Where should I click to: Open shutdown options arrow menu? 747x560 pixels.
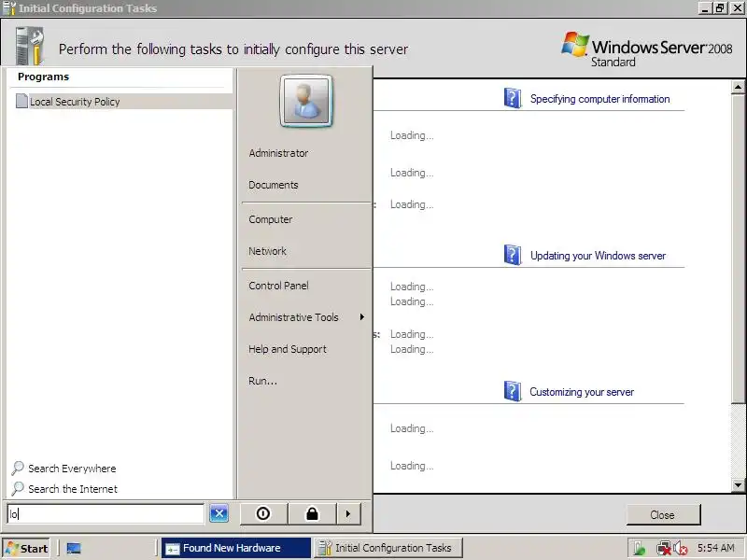[x=348, y=513]
